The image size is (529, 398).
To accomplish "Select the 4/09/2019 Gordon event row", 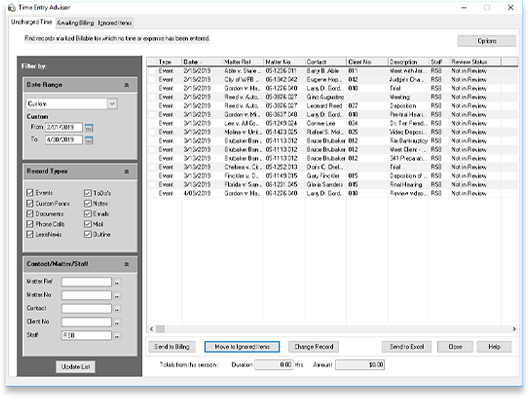I will click(332, 193).
